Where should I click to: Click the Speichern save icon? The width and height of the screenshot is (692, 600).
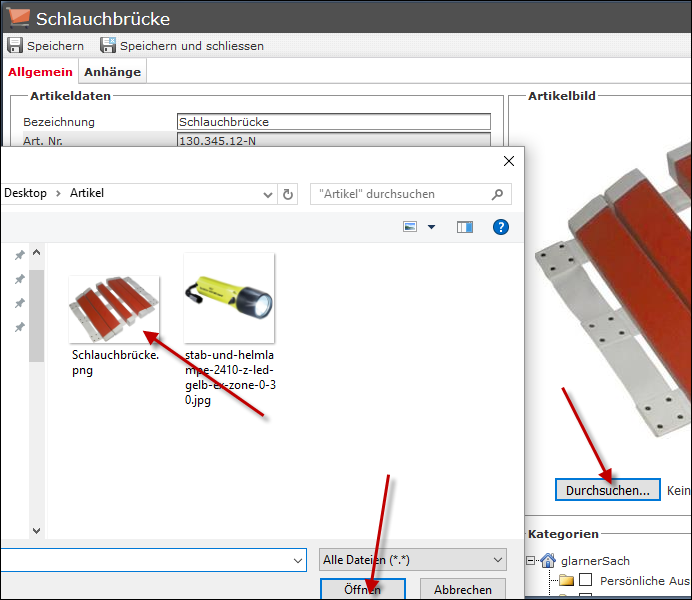click(x=15, y=46)
